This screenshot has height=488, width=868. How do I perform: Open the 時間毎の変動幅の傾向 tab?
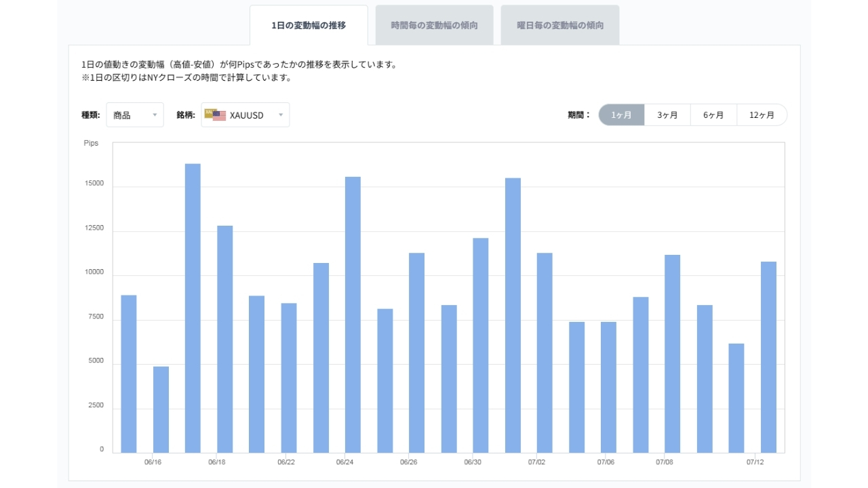pyautogui.click(x=434, y=25)
